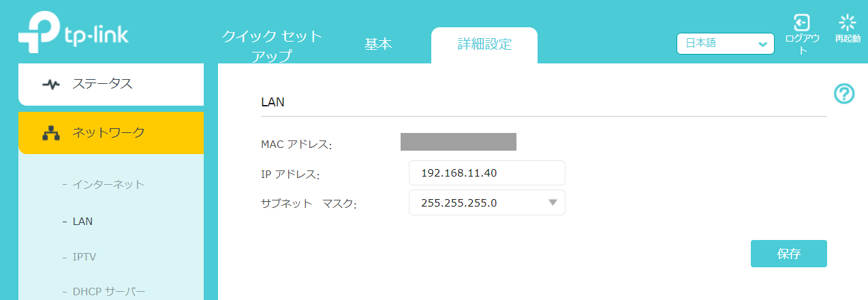Click into the IP アドレス input field
868x300 pixels.
coord(486,173)
